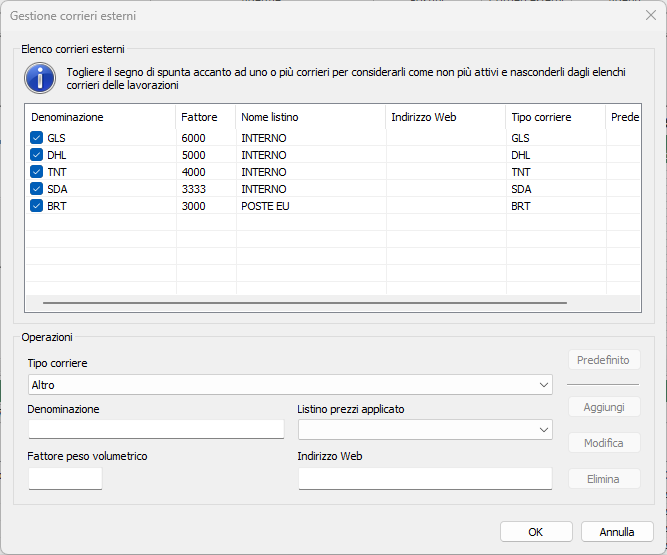Image resolution: width=667 pixels, height=555 pixels.
Task: Toggle the DHL courier checkbox
Action: click(37, 155)
